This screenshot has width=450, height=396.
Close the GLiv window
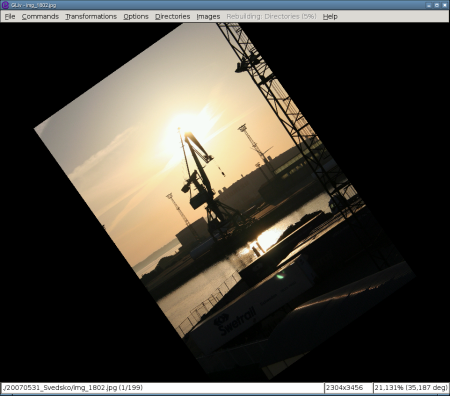pyautogui.click(x=445, y=5)
